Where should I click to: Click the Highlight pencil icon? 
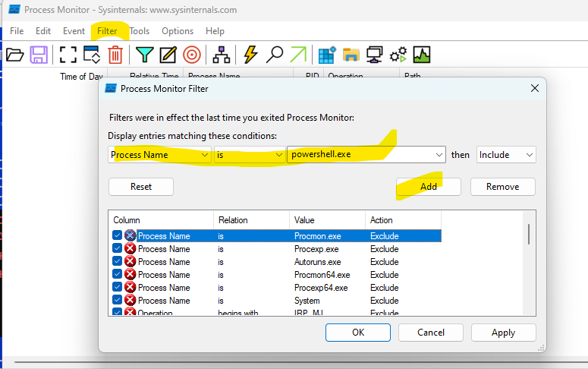[168, 55]
